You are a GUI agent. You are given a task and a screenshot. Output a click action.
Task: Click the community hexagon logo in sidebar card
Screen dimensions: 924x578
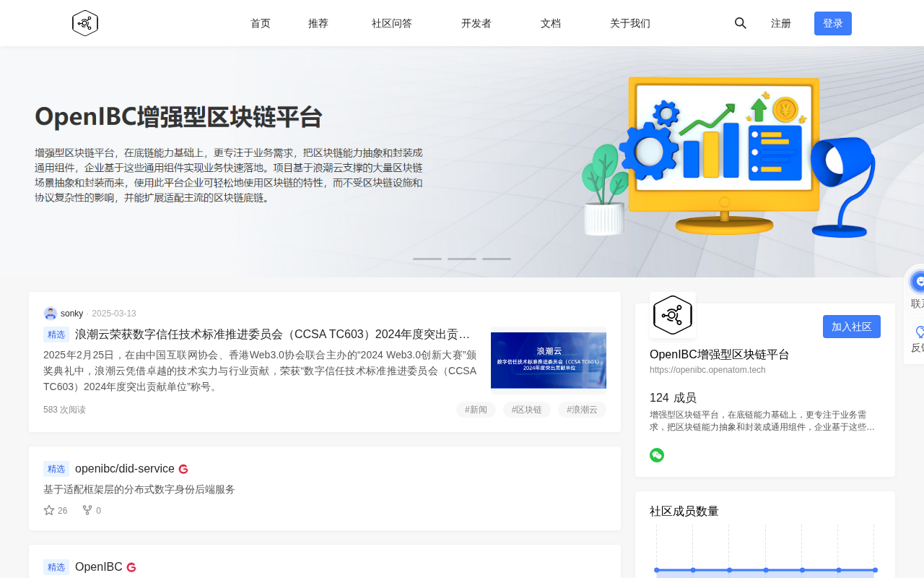point(672,315)
